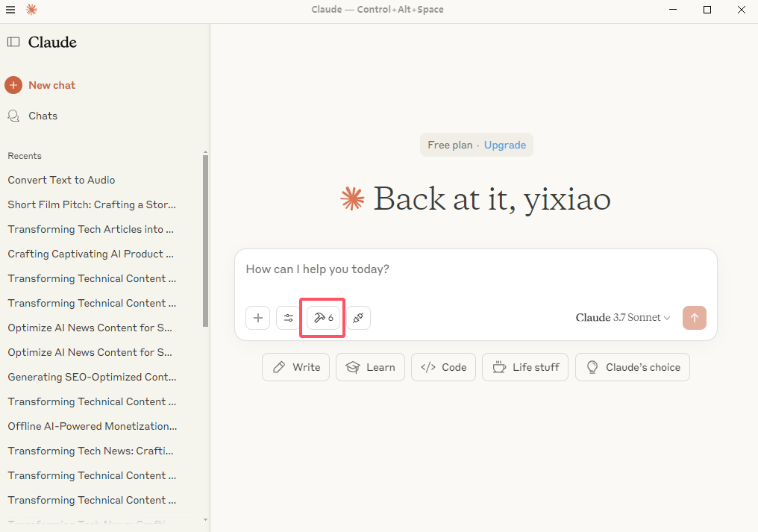Open the MCP tools hammer icon
The height and width of the screenshot is (532, 758).
coord(323,318)
